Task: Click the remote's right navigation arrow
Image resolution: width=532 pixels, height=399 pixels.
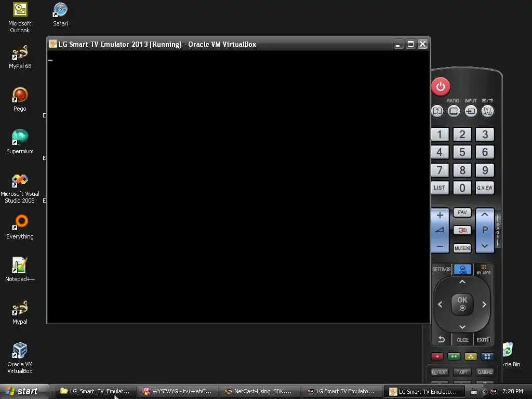Action: [484, 304]
